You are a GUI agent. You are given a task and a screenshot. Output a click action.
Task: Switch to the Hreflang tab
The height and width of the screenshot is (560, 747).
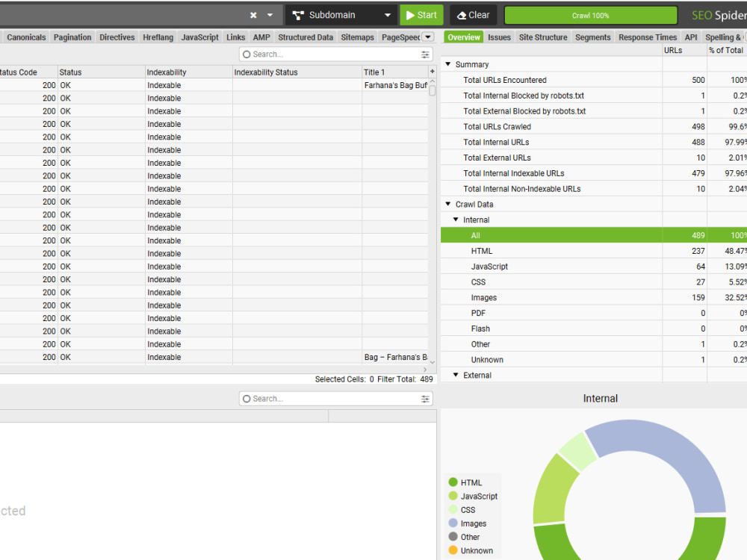point(158,37)
